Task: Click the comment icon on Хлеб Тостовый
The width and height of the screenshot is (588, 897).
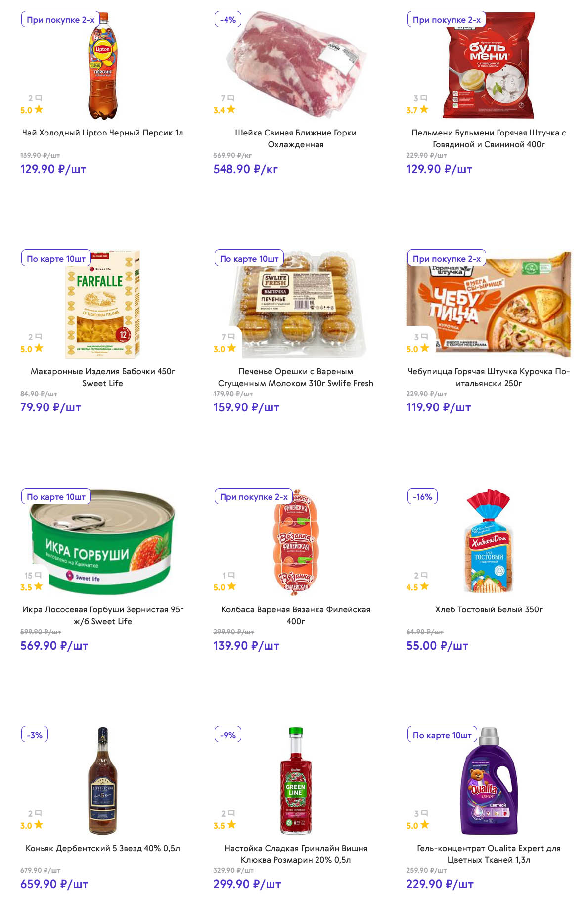Action: (424, 575)
